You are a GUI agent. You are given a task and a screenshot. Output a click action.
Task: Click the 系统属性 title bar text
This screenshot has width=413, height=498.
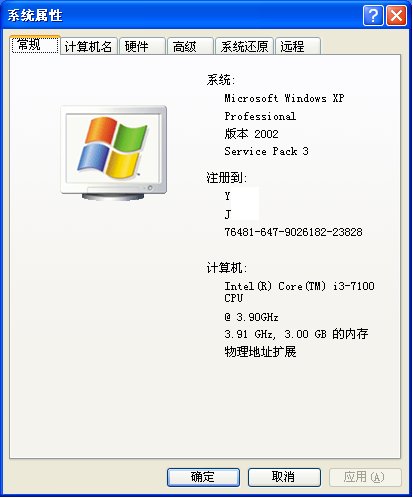tap(35, 15)
